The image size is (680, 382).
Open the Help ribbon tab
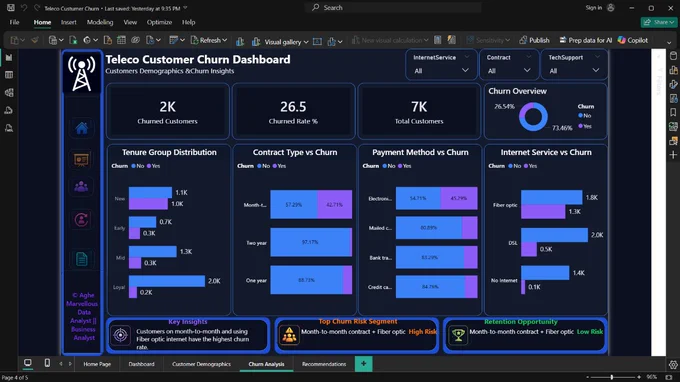coord(188,22)
